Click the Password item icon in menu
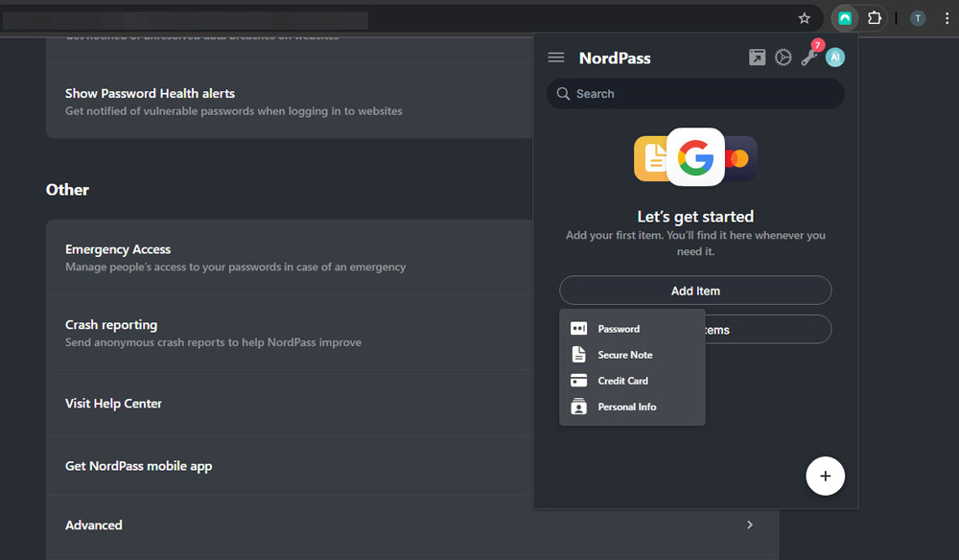The image size is (959, 560). tap(578, 329)
